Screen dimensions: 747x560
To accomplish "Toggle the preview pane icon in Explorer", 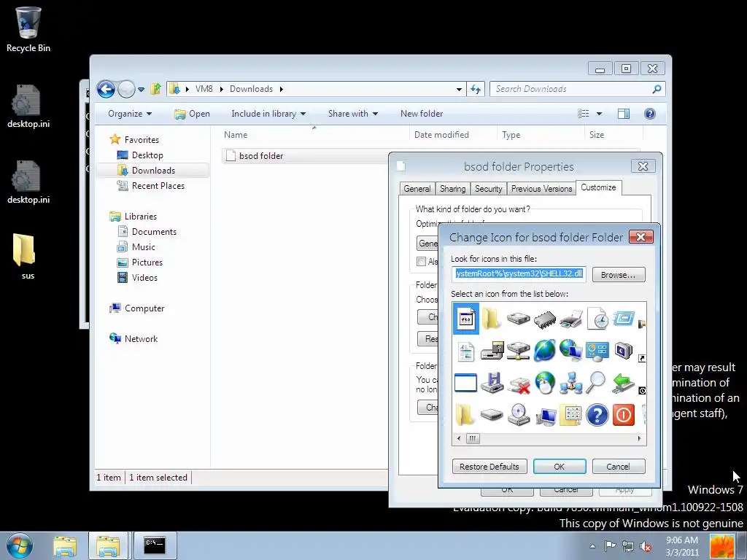I will click(x=624, y=113).
